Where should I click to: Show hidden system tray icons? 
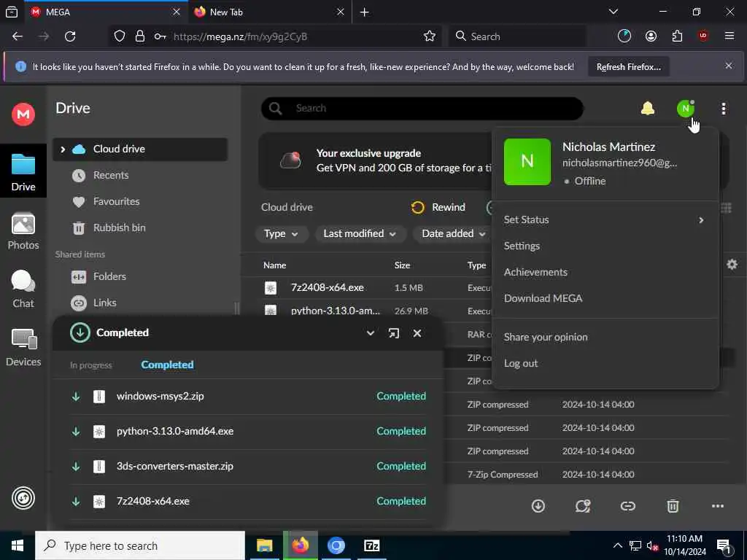coord(617,545)
